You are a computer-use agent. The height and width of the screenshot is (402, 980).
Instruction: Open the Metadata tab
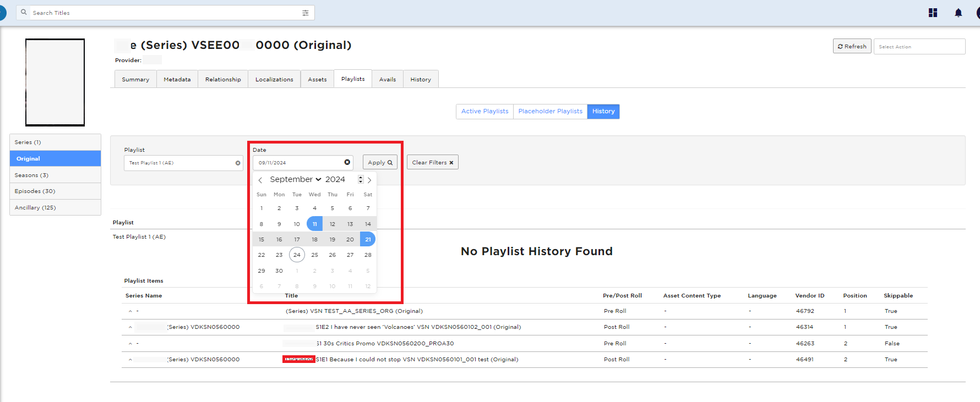click(x=177, y=79)
